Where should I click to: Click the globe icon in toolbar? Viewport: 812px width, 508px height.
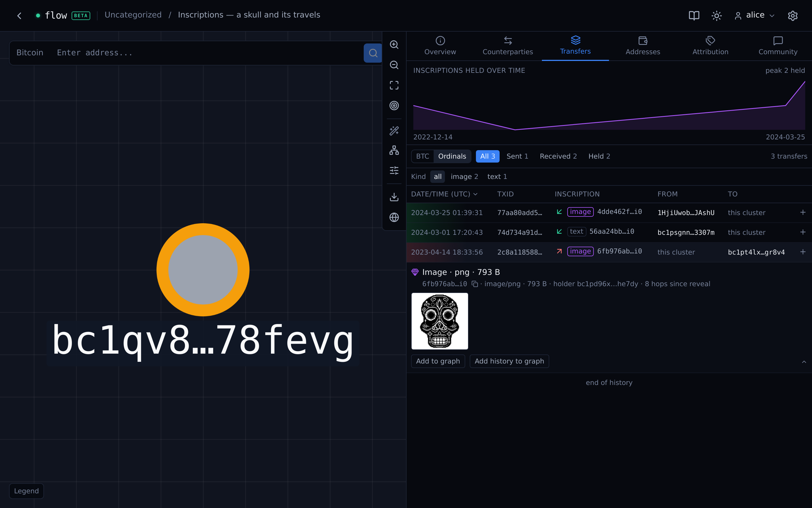394,217
